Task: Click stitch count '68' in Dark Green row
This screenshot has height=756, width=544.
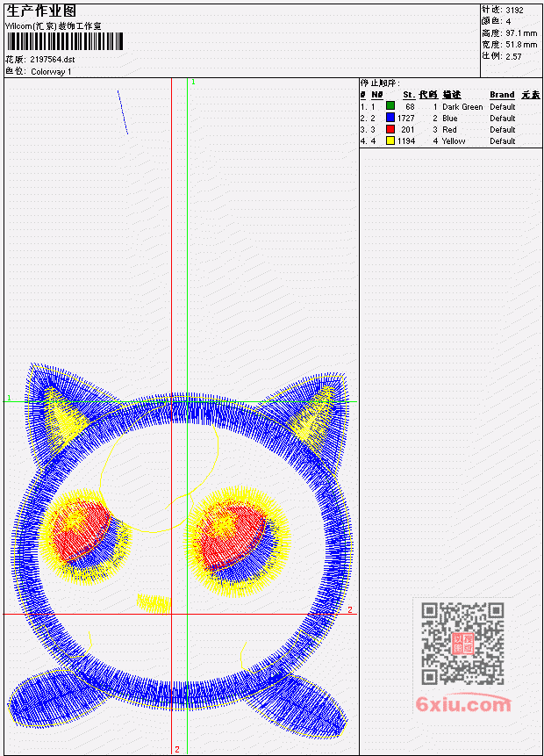Action: pyautogui.click(x=410, y=107)
